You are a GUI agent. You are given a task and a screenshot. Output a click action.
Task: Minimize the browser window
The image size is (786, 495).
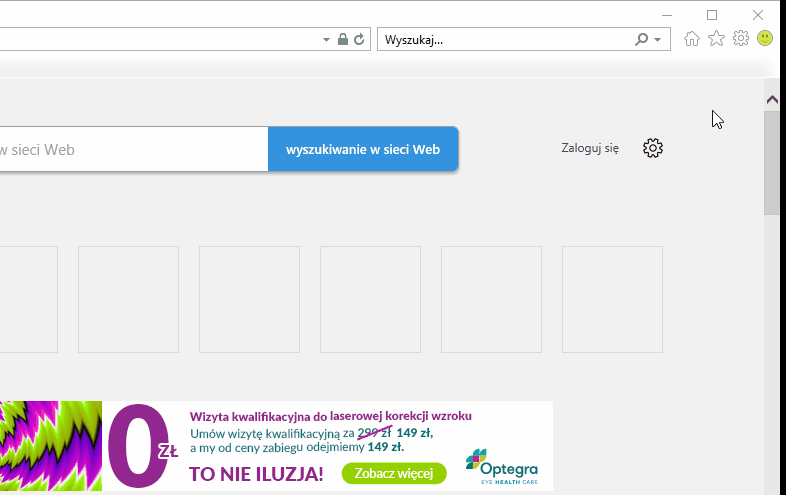(x=667, y=16)
